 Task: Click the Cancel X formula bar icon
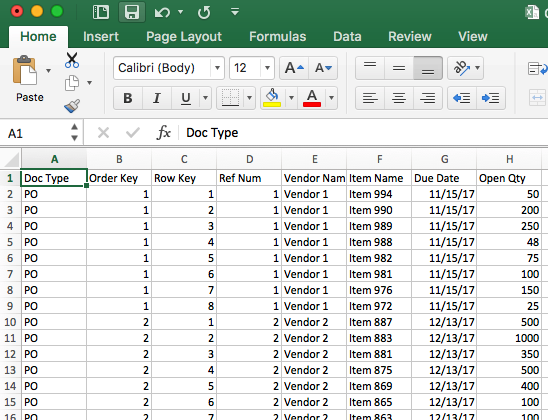pos(103,133)
